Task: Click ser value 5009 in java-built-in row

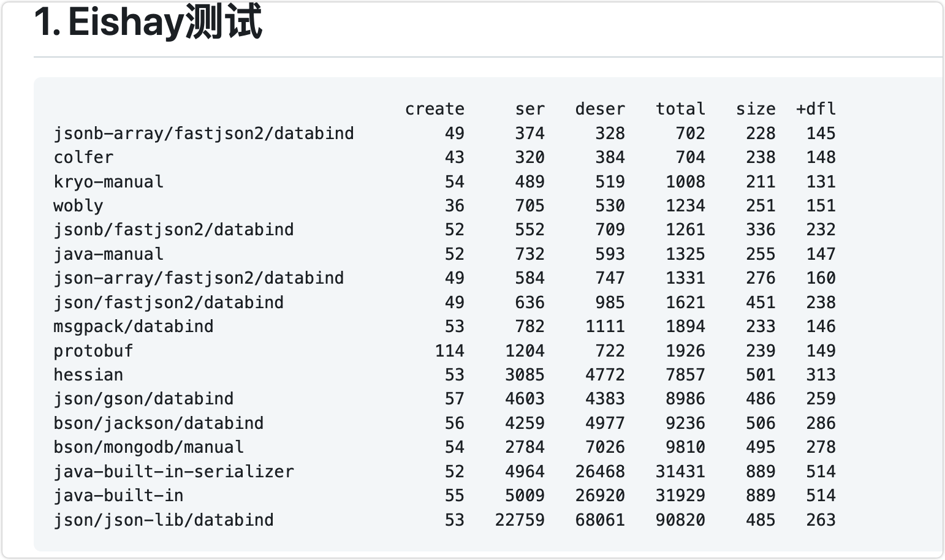Action: tap(525, 496)
